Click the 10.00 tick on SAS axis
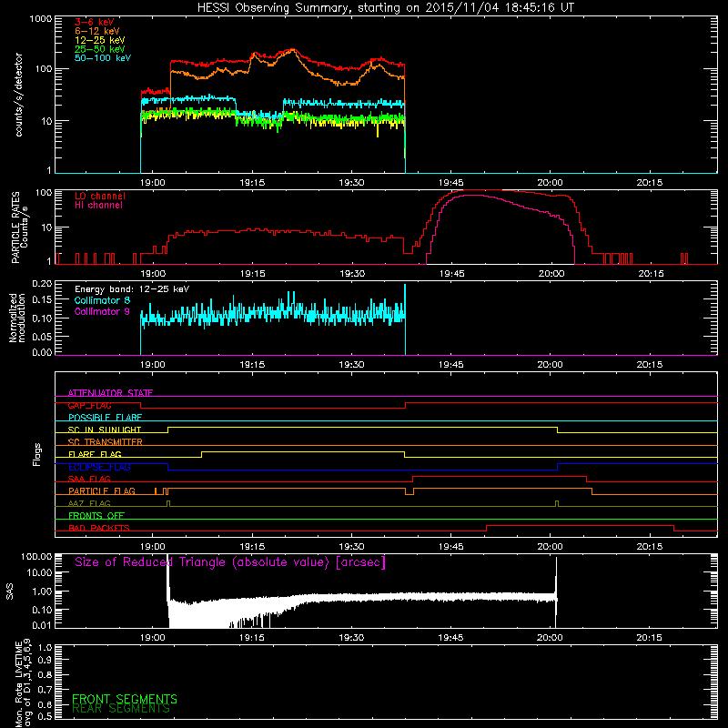 (x=39, y=573)
